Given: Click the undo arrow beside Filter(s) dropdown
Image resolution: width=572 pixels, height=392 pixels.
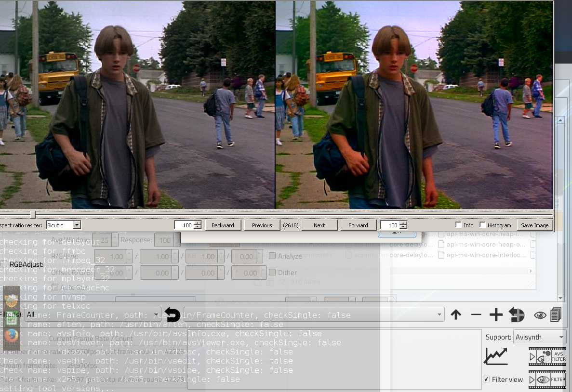Looking at the screenshot, I should click(172, 315).
